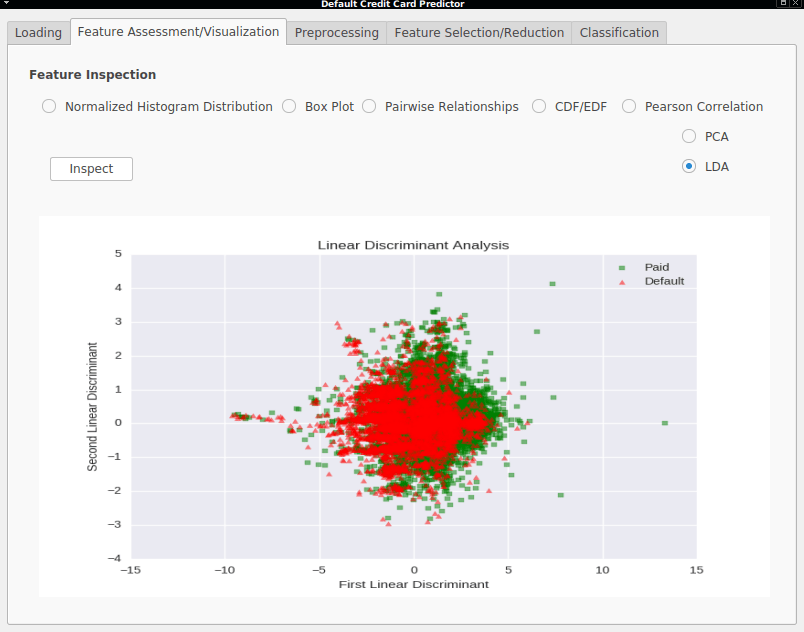Open the Preprocessing tab
804x632 pixels.
click(x=336, y=32)
